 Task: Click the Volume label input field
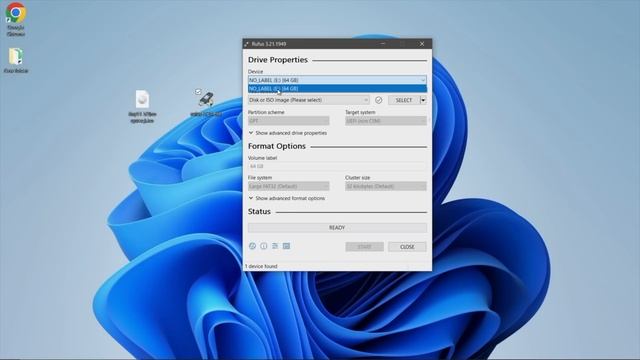tap(337, 166)
